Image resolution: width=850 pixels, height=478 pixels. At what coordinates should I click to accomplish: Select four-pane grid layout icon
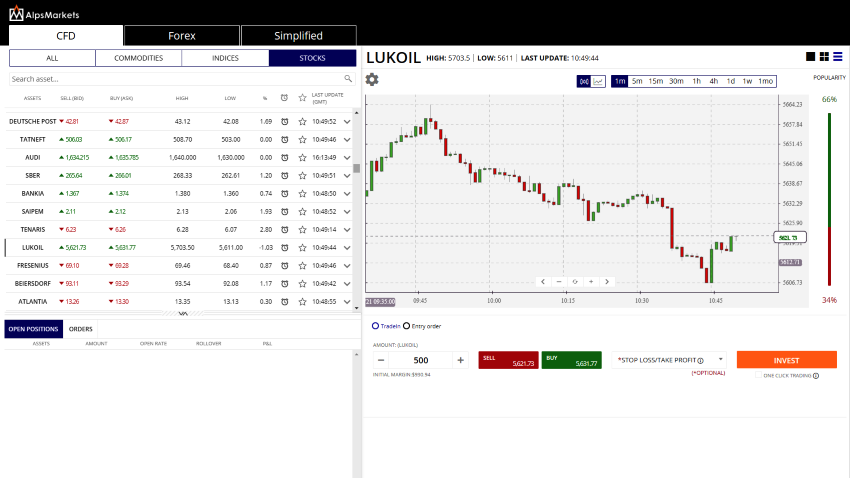(824, 56)
